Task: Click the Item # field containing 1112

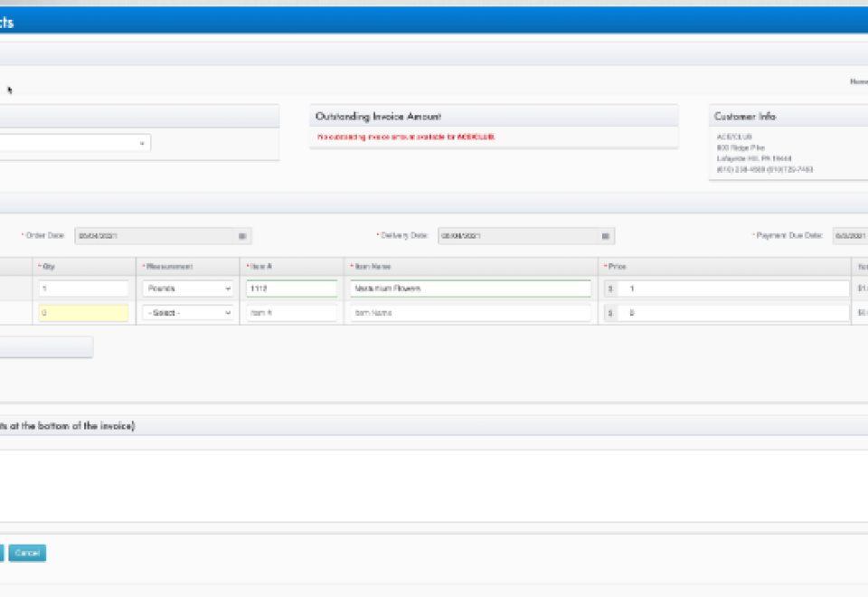Action: (x=292, y=289)
